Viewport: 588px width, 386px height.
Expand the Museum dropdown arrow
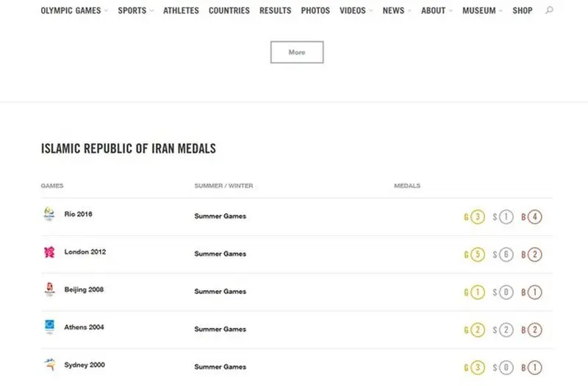click(501, 11)
